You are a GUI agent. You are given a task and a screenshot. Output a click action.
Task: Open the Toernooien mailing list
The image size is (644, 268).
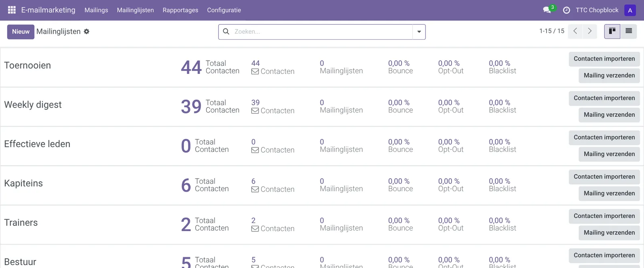[x=27, y=65]
